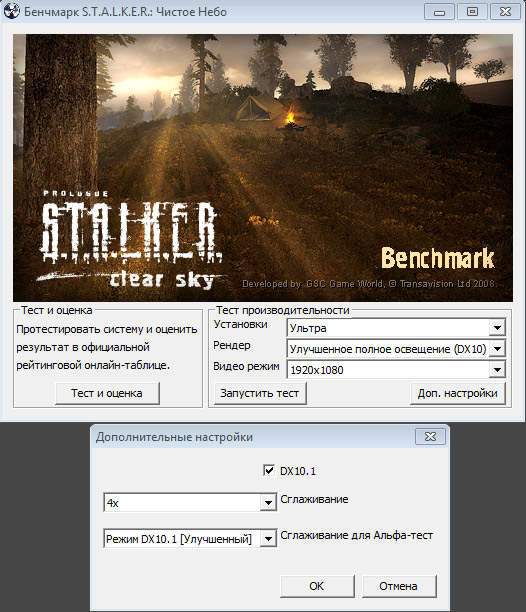
Task: Expand the Сглаживание 4x dropdown arrow
Action: [268, 502]
